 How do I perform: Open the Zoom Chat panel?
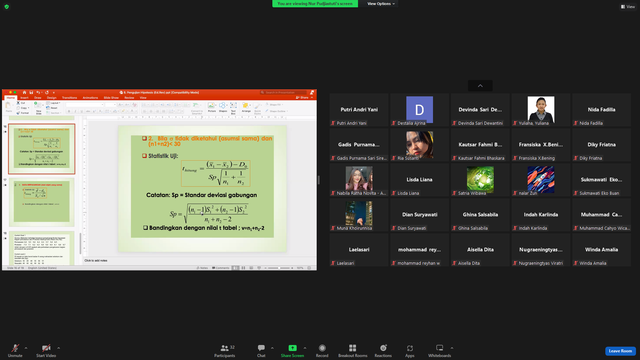point(261,350)
